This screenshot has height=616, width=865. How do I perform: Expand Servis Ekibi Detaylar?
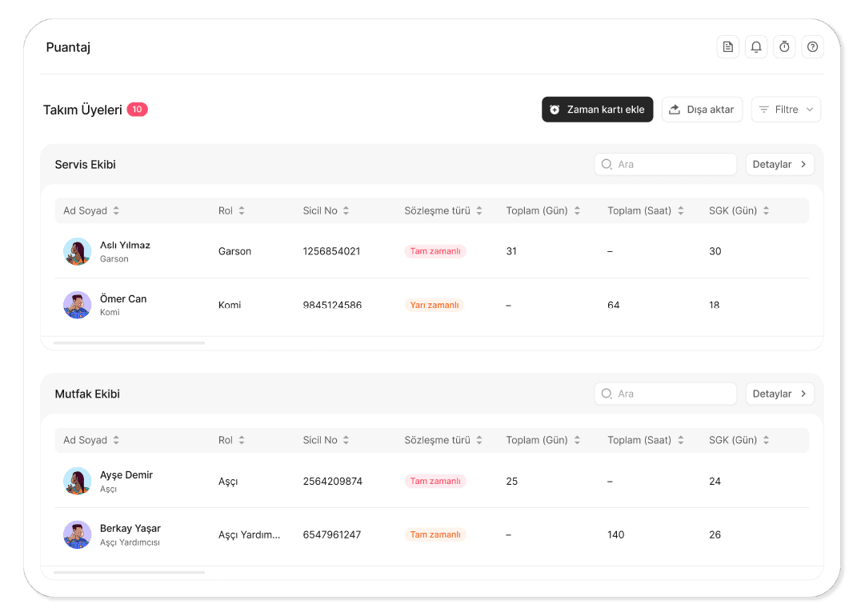coord(779,164)
